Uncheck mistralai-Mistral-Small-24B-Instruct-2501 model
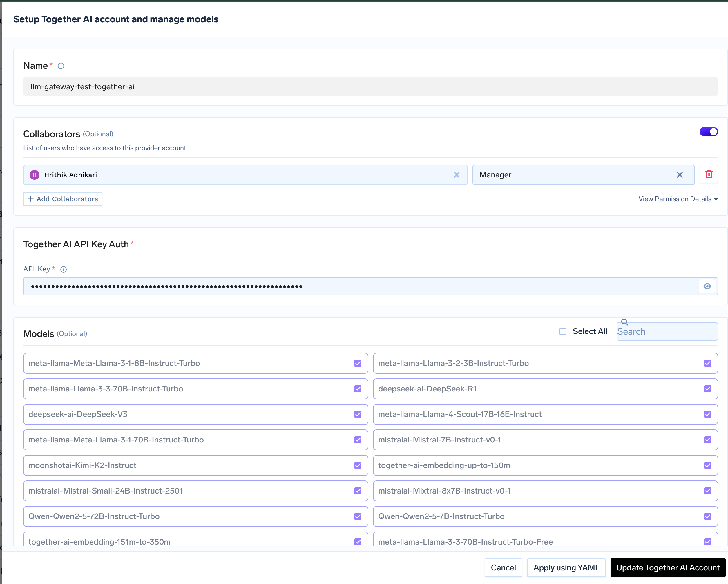 [x=358, y=491]
